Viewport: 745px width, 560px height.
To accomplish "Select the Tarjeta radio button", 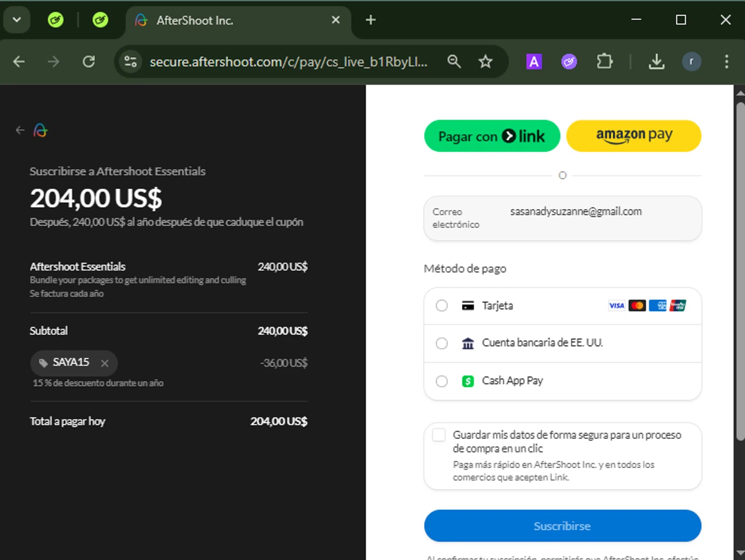I will click(442, 305).
